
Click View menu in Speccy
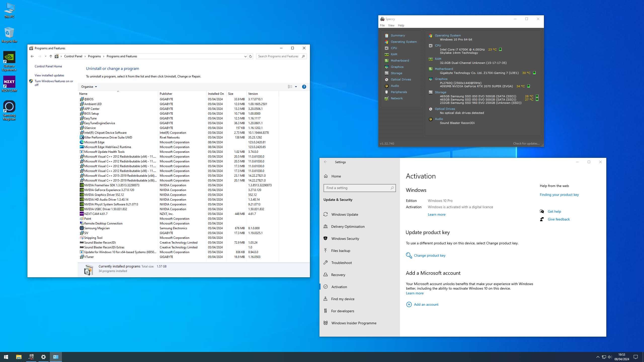391,25
